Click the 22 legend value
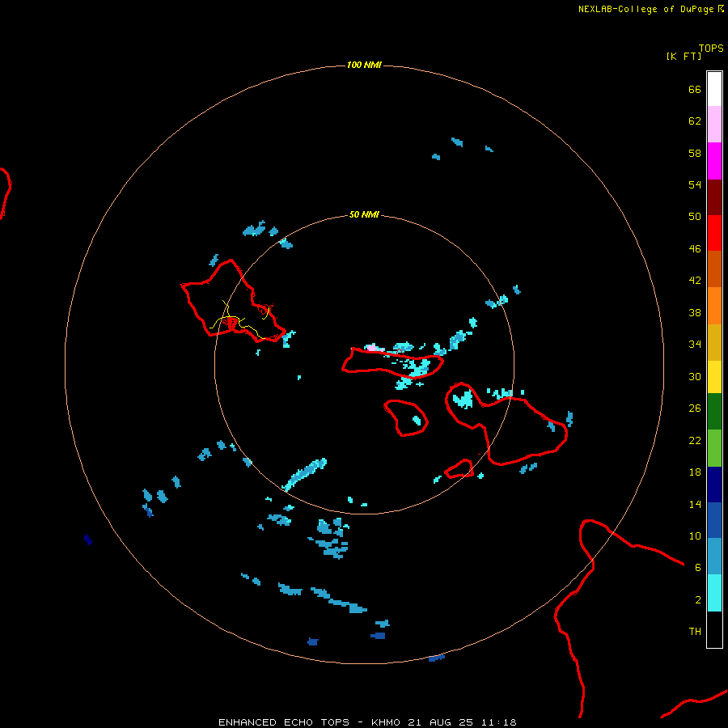Viewport: 728px width, 728px height. pos(695,440)
